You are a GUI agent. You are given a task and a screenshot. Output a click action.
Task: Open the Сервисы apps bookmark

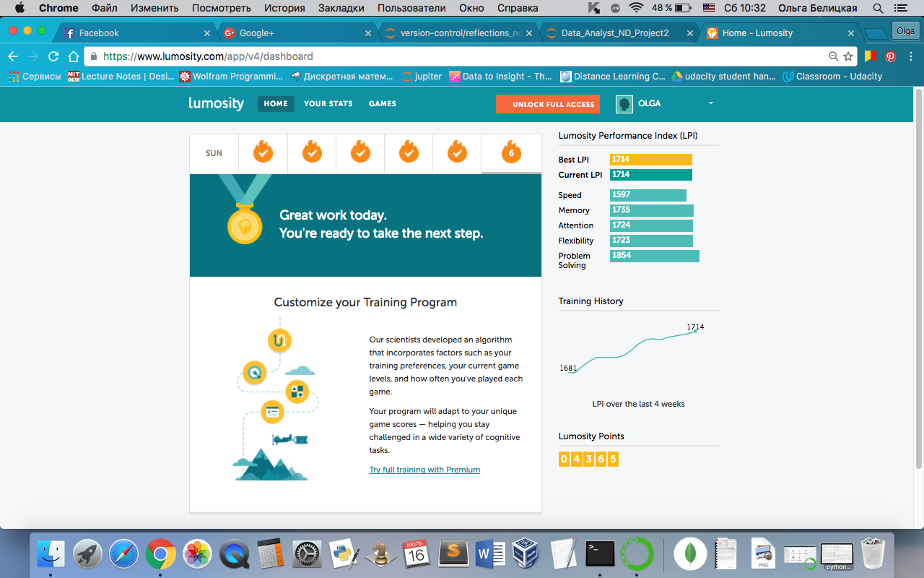tap(35, 76)
